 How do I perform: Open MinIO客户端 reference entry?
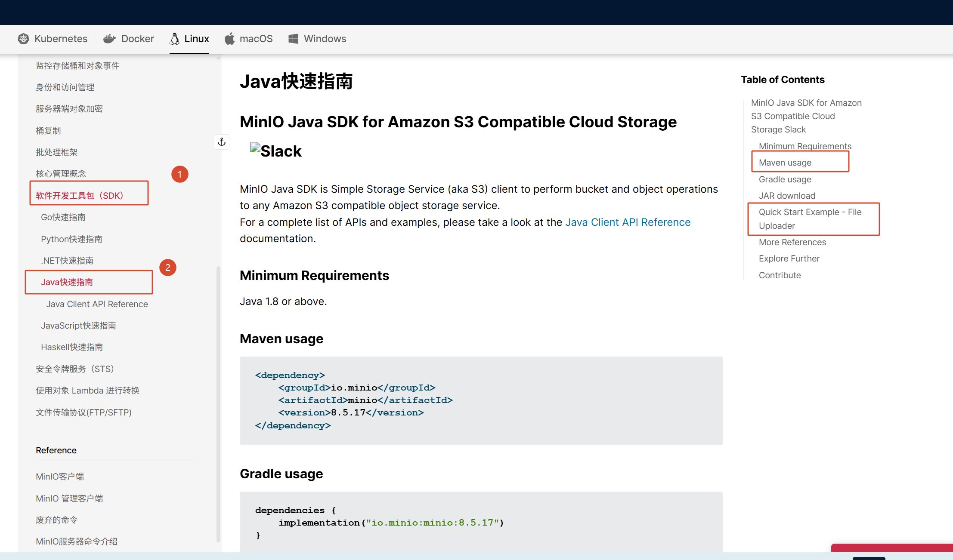60,477
